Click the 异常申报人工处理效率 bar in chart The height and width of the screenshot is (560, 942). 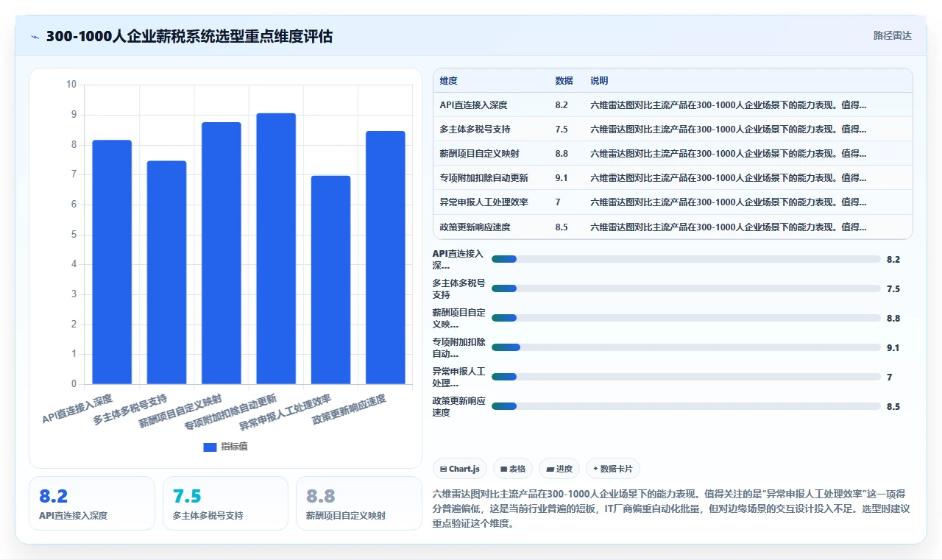[x=330, y=280]
